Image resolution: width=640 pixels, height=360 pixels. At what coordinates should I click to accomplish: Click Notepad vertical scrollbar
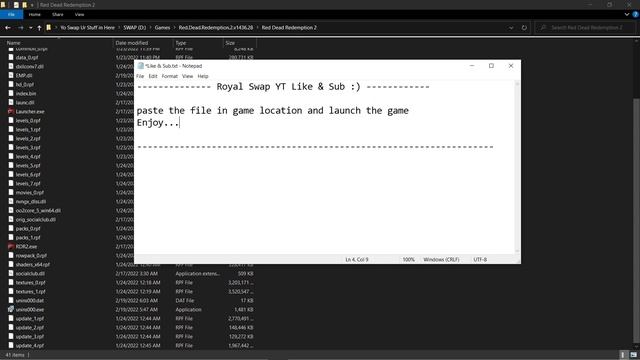(x=518, y=167)
